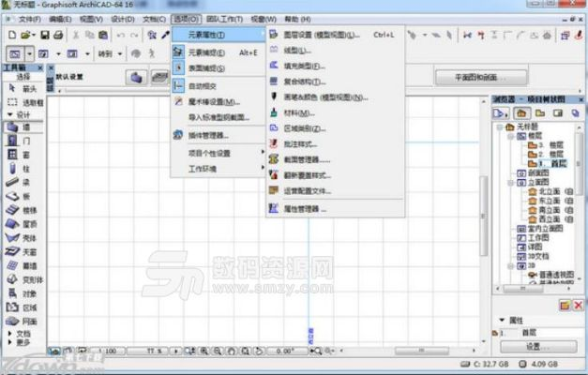Screen dimensions: 588x375
Task: Open Layer Settings (图层设置) menu entry
Action: tap(335, 35)
